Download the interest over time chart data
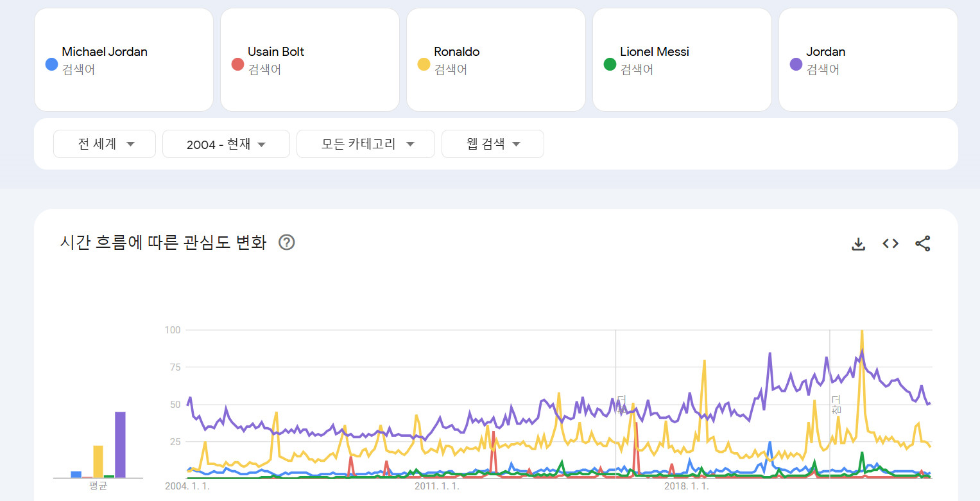The width and height of the screenshot is (980, 501). pos(858,244)
